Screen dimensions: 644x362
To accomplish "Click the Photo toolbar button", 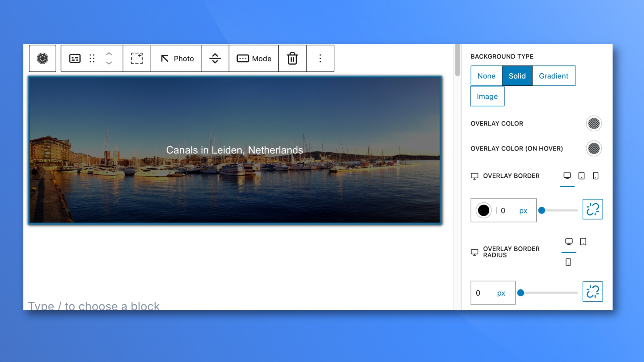I will point(177,58).
